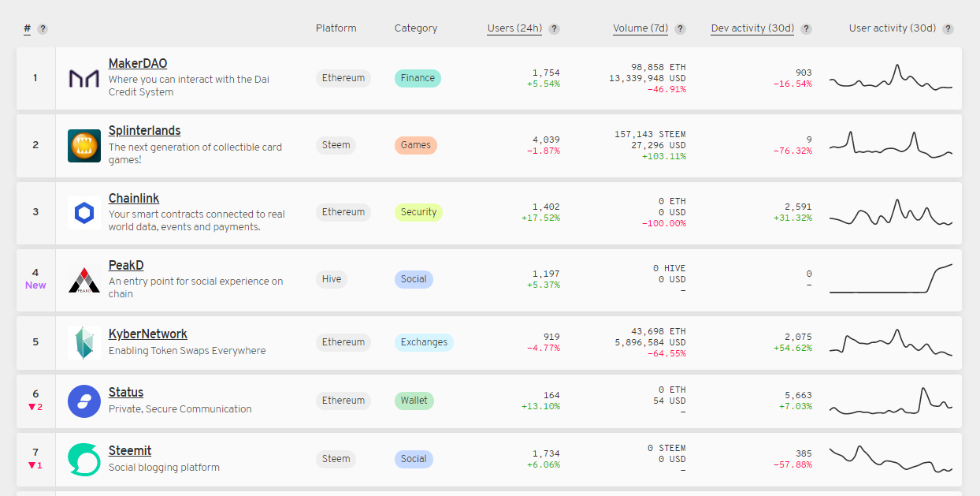Click the Platform column header
Image resolution: width=980 pixels, height=496 pixels.
point(336,28)
